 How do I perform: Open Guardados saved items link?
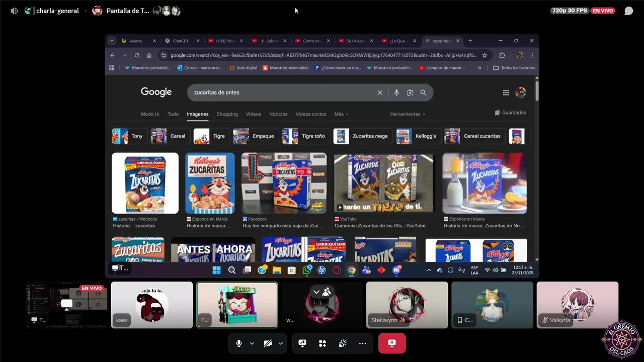(510, 113)
